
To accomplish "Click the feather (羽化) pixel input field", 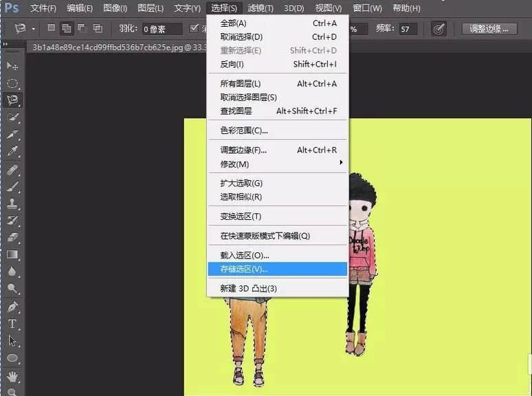I will pyautogui.click(x=162, y=29).
